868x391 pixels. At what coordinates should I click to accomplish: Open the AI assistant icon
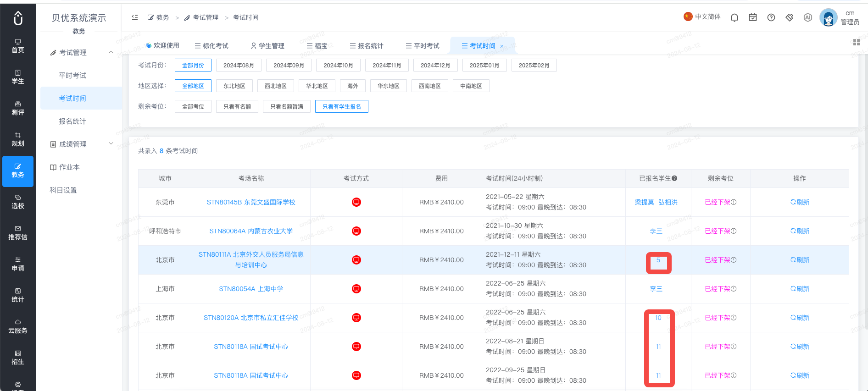click(808, 17)
